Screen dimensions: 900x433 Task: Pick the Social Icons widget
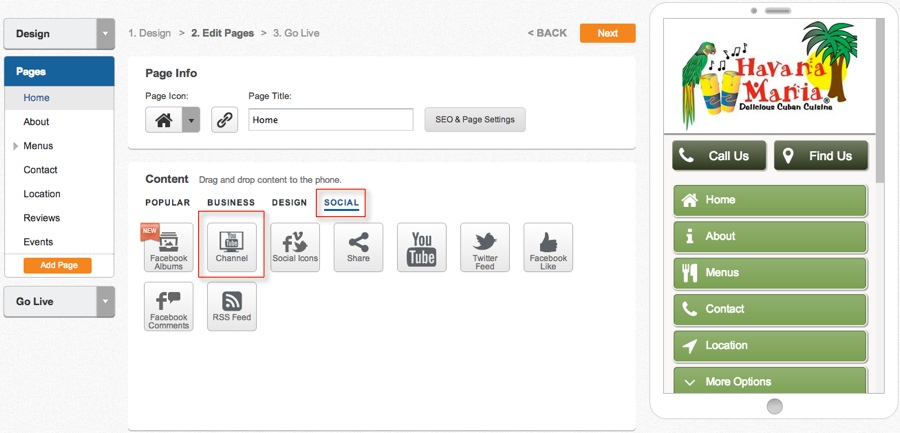(x=295, y=247)
